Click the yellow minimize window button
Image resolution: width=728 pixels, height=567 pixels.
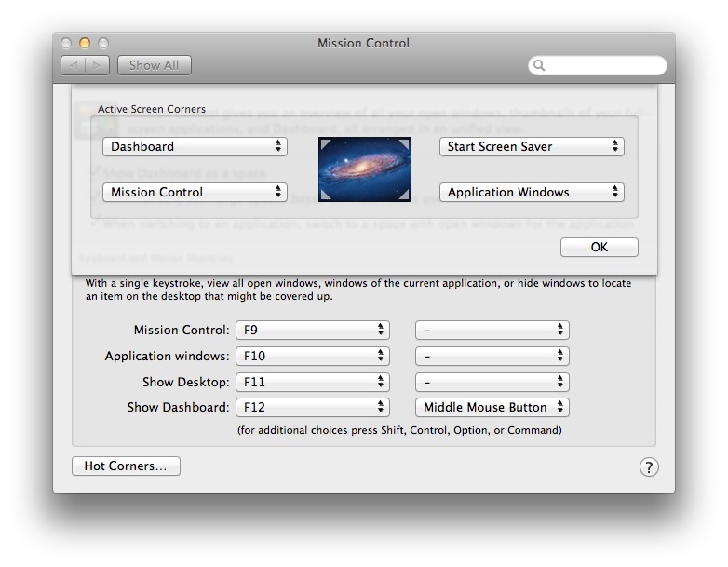pos(85,43)
